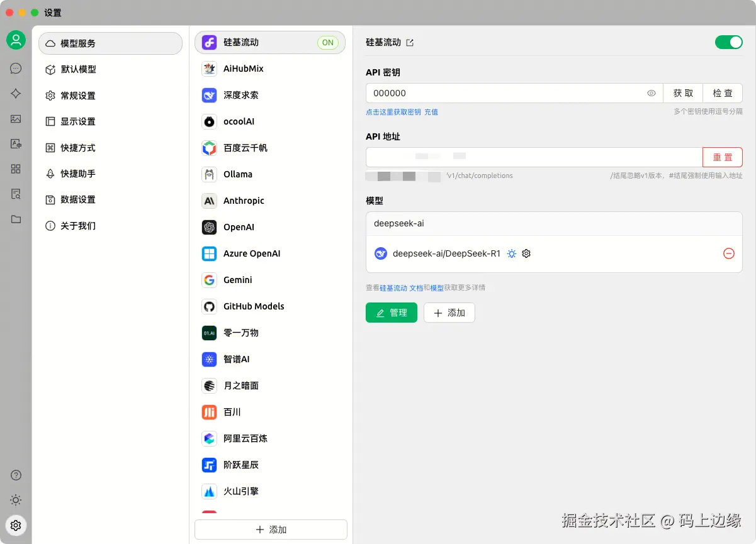
Task: Click the 检查 button for API key
Action: (x=723, y=93)
